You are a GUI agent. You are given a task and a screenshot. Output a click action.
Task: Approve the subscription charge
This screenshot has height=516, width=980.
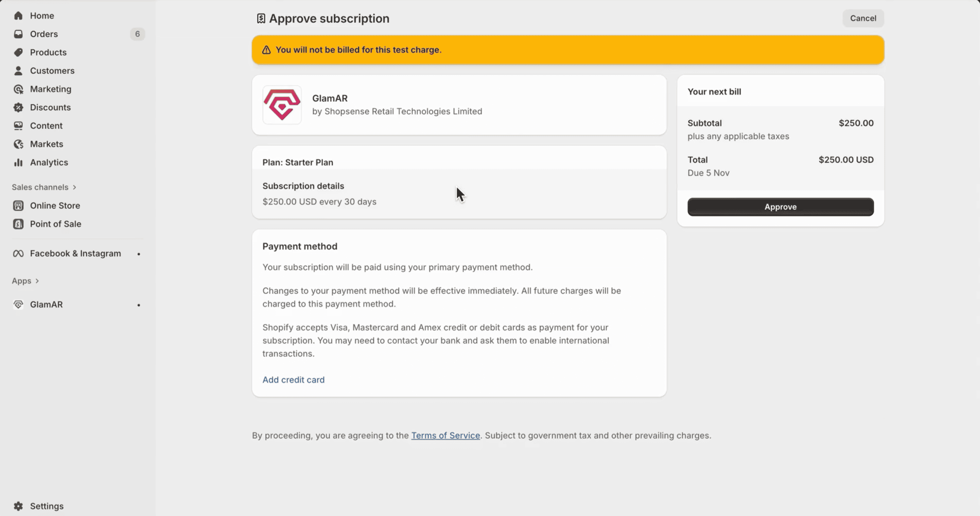(780, 207)
